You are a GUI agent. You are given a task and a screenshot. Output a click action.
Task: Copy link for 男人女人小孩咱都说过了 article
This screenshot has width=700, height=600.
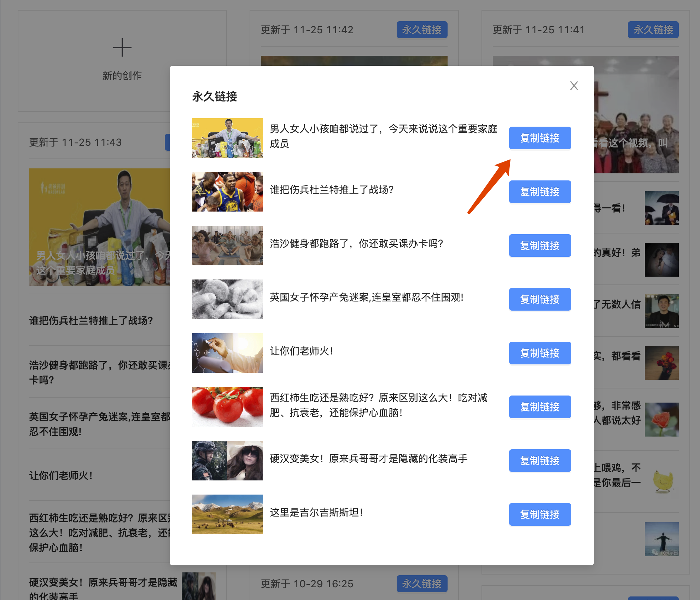[x=540, y=138]
